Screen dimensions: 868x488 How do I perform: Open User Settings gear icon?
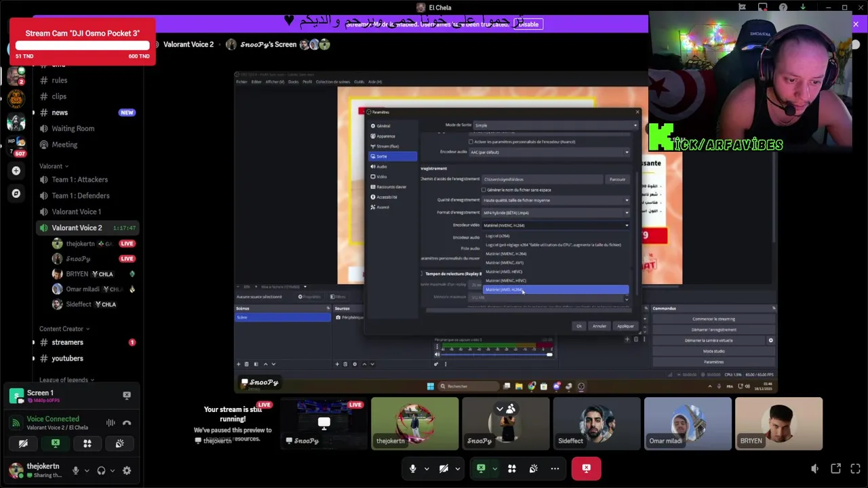pyautogui.click(x=127, y=470)
